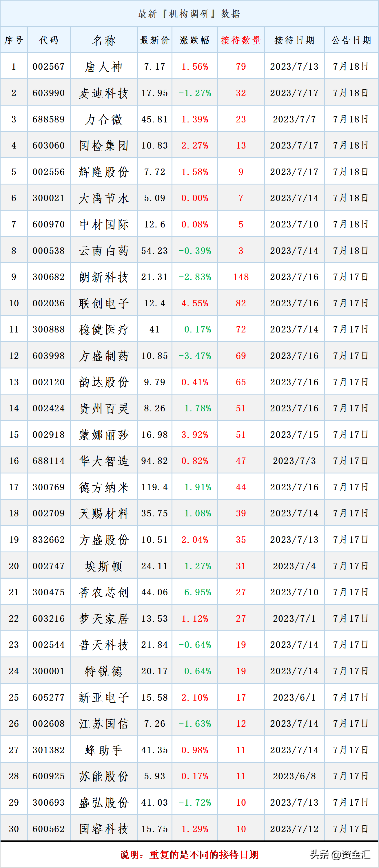Click stock name 蒙娜丽莎
Image resolution: width=379 pixels, height=868 pixels.
coord(104,435)
